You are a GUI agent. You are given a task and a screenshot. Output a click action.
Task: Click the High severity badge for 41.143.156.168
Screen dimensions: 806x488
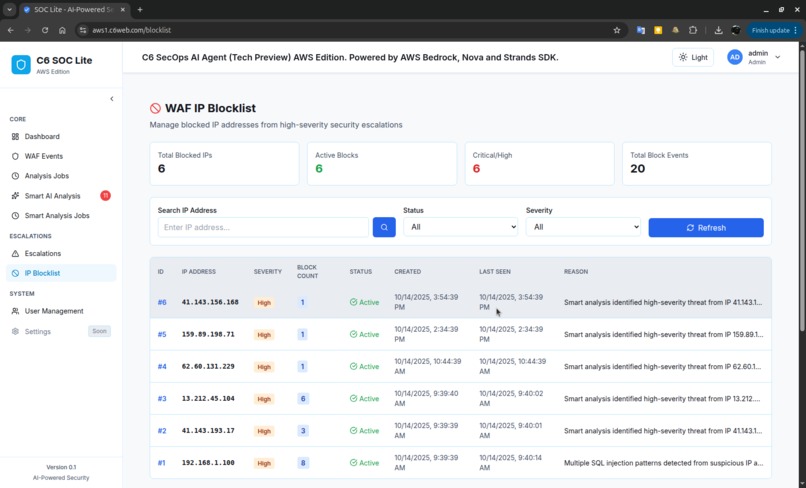pos(264,303)
